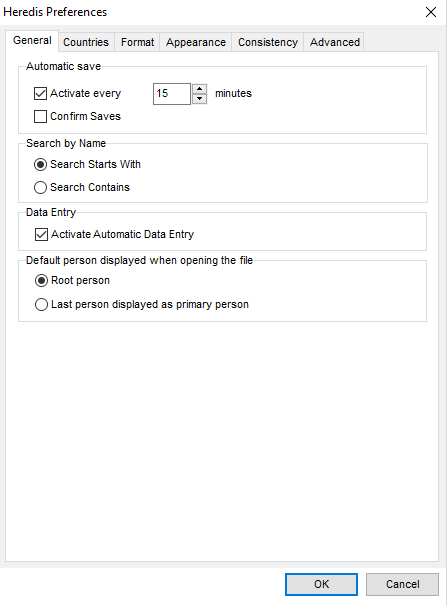The height and width of the screenshot is (606, 447).
Task: Enable the Confirm Saves checkbox
Action: tap(41, 116)
